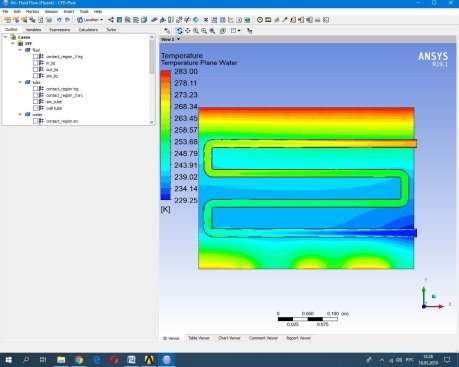Screen dimensions: 459x367
Task: Click the X delete icon in toolbar
Action: point(206,20)
